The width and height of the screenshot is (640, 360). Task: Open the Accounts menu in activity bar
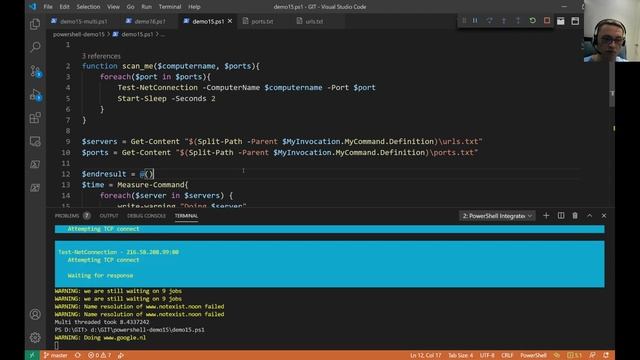coord(35,314)
